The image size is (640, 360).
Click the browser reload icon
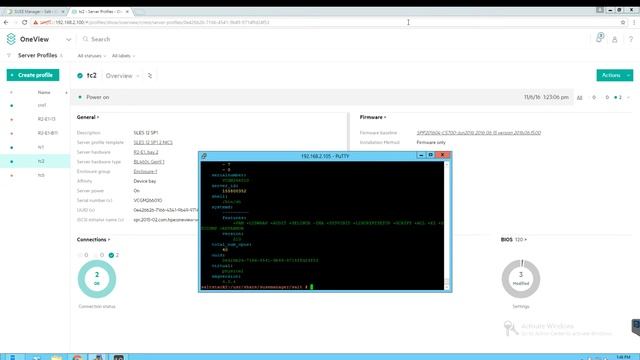[x=24, y=22]
